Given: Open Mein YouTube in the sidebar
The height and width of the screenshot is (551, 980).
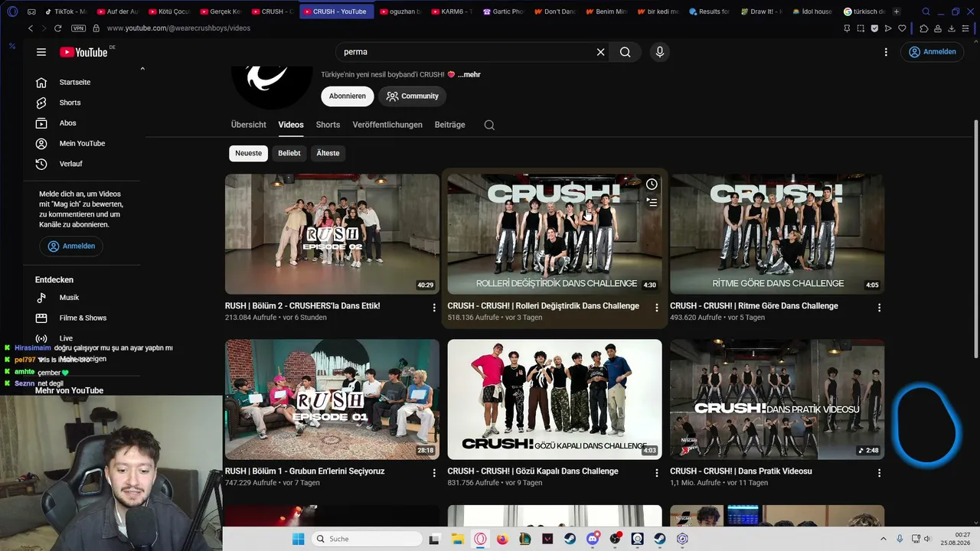Looking at the screenshot, I should 82,143.
